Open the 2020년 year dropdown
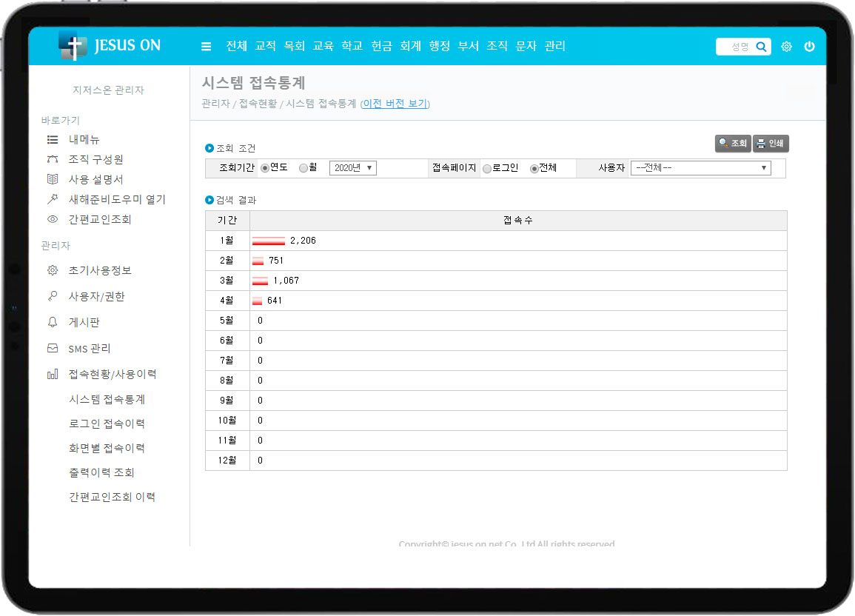855x616 pixels. (352, 168)
